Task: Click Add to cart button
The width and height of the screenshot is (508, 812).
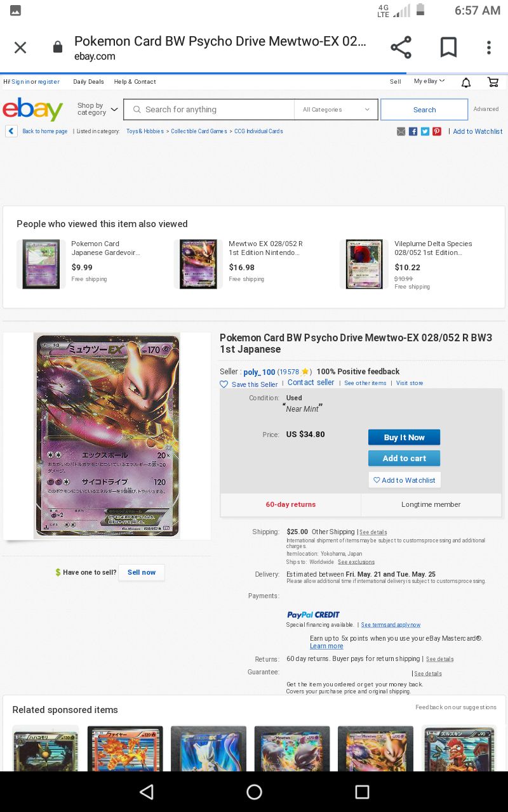Action: tap(404, 458)
